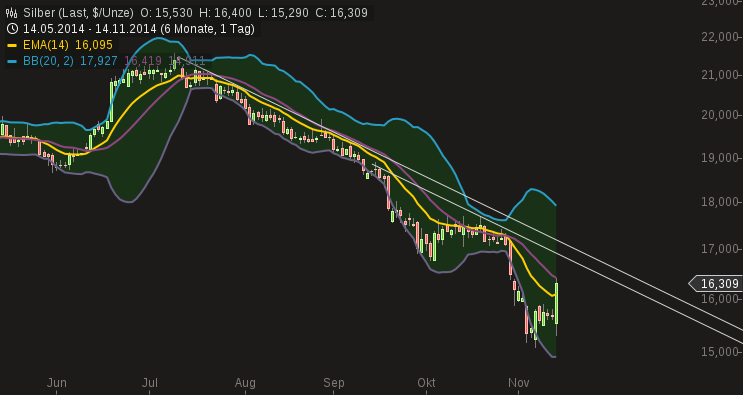The height and width of the screenshot is (395, 743).
Task: Click the 'EMA(14)' indicator label
Action: (x=46, y=45)
